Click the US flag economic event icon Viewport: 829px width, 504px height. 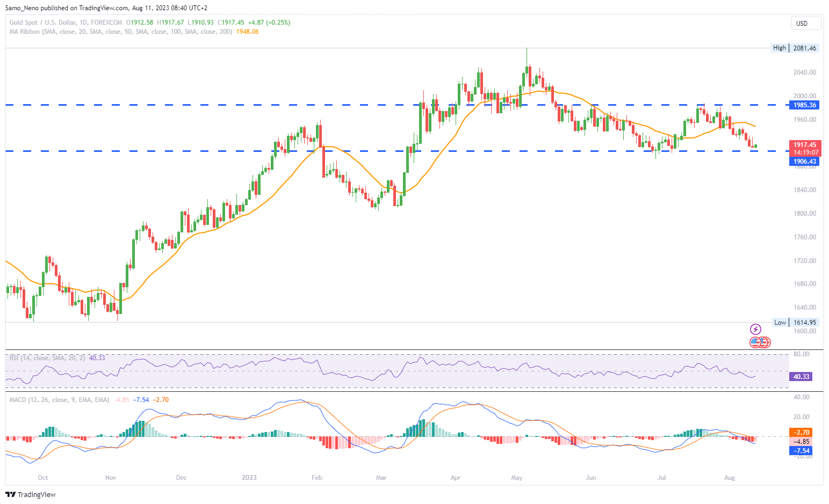[x=756, y=342]
